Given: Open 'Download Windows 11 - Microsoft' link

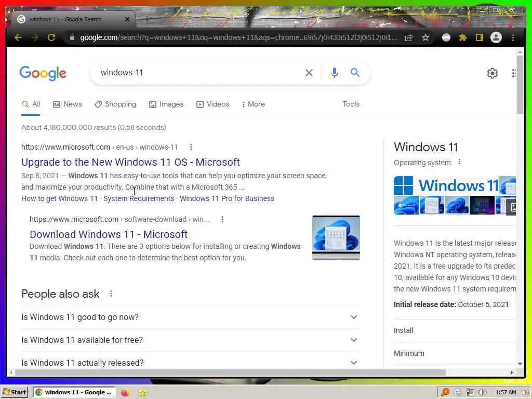Looking at the screenshot, I should (109, 234).
